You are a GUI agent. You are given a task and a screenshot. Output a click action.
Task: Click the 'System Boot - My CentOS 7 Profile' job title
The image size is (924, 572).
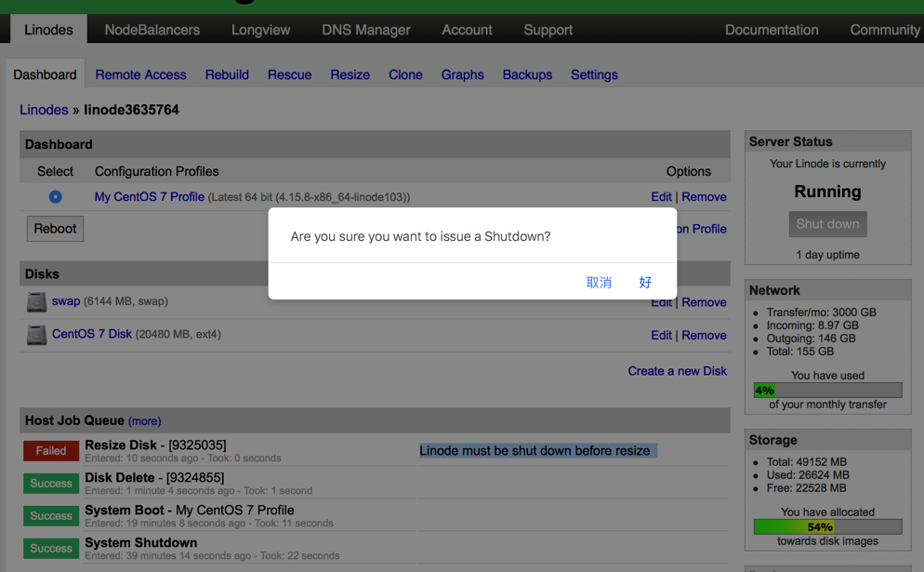pos(189,510)
